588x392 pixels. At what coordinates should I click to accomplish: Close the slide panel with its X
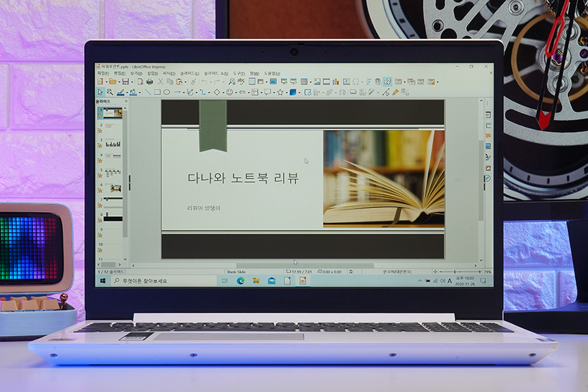pyautogui.click(x=126, y=101)
